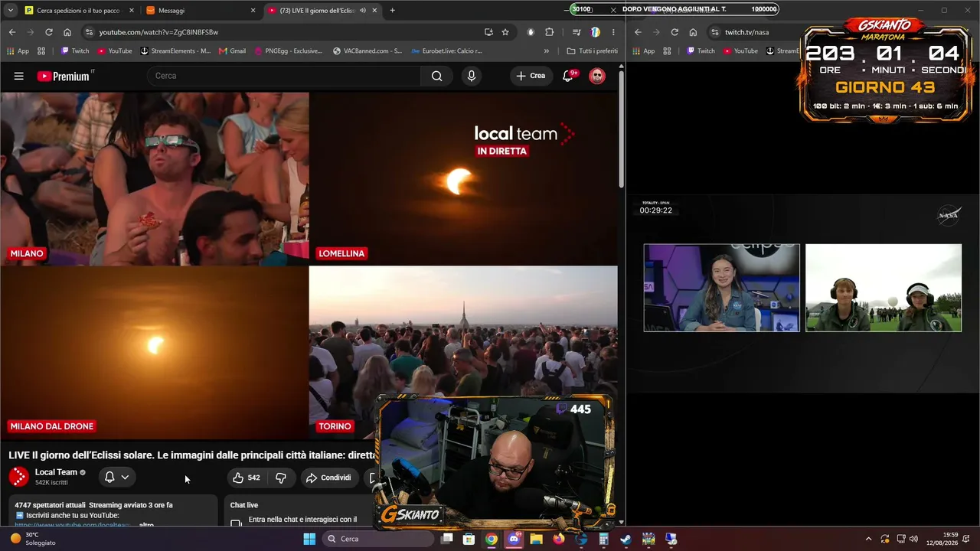The height and width of the screenshot is (551, 980).
Task: Dislike the video with the thumbs-down button
Action: 281,478
